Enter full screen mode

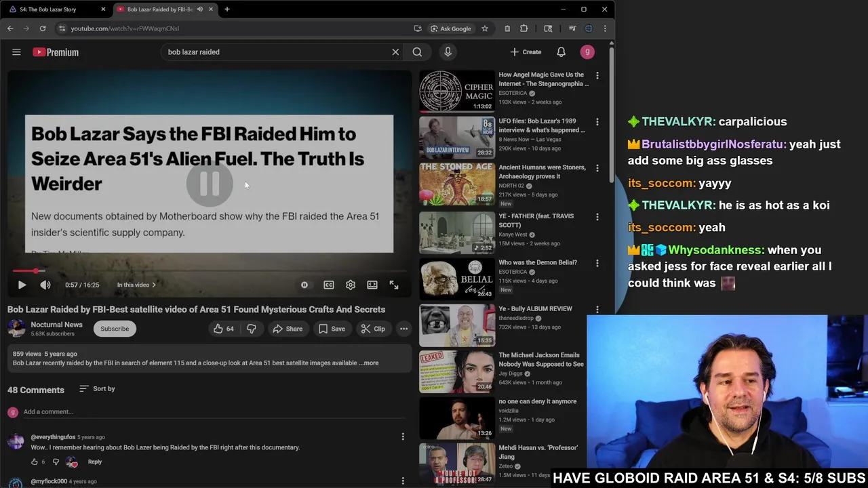coord(394,285)
